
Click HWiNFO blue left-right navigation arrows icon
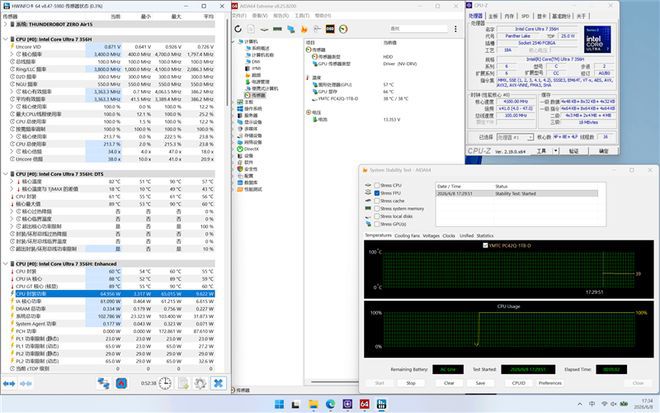(x=9, y=384)
